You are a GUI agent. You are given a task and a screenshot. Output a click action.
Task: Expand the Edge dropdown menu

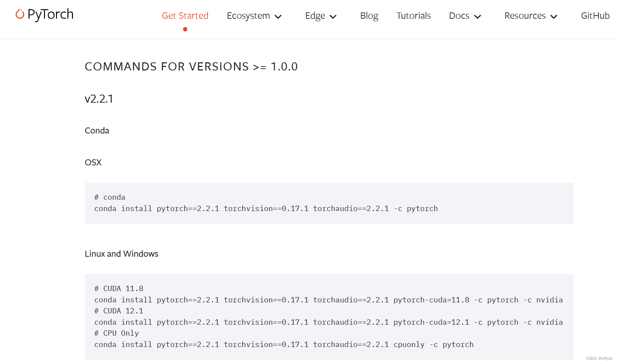pos(321,16)
